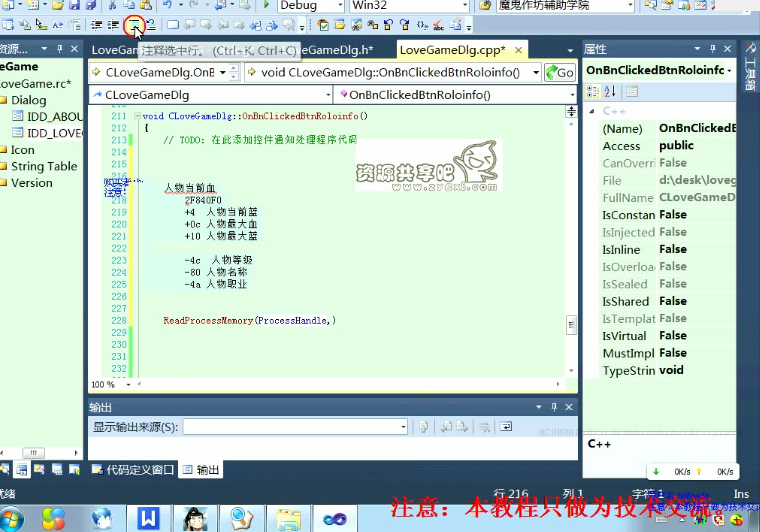Image resolution: width=760 pixels, height=532 pixels.
Task: Pin the resource view panel pushpin
Action: (x=60, y=48)
